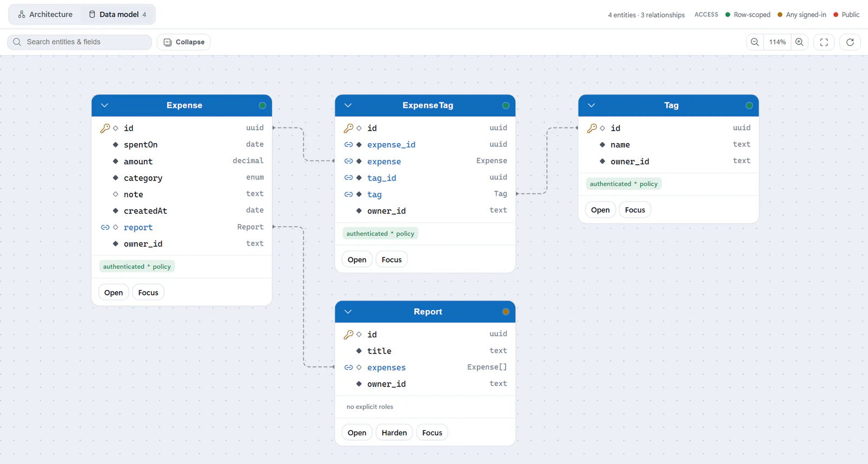Click the refresh diagram icon
868x464 pixels.
tap(850, 42)
